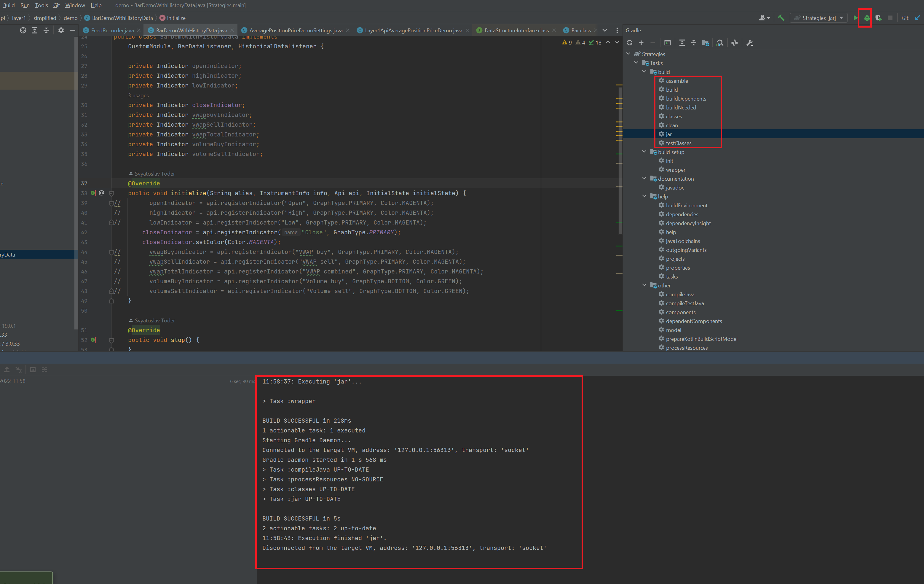Open the Git menu
Image resolution: width=924 pixels, height=584 pixels.
pyautogui.click(x=56, y=5)
